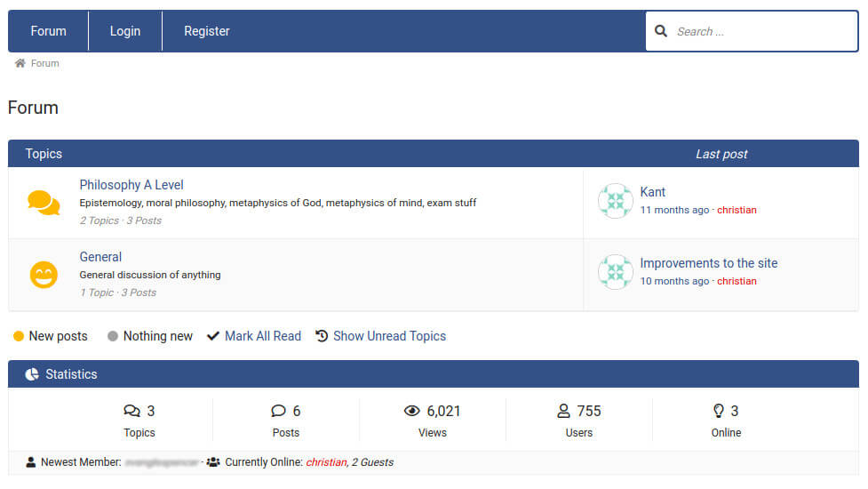Click the Statistics header bar
The image size is (868, 489).
[434, 373]
